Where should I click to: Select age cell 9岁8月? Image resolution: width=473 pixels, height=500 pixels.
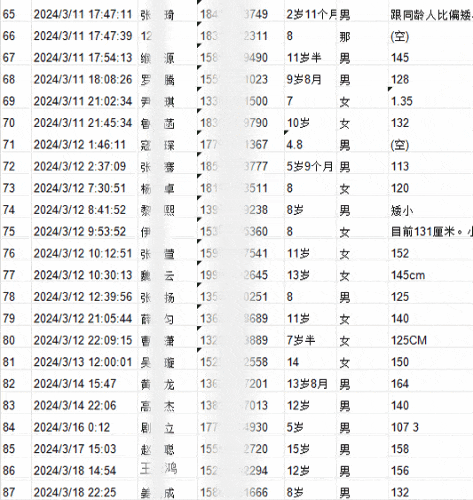[x=311, y=79]
